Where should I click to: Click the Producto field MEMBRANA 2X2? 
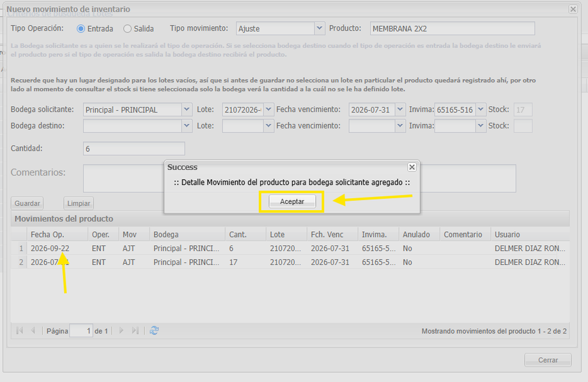click(453, 29)
